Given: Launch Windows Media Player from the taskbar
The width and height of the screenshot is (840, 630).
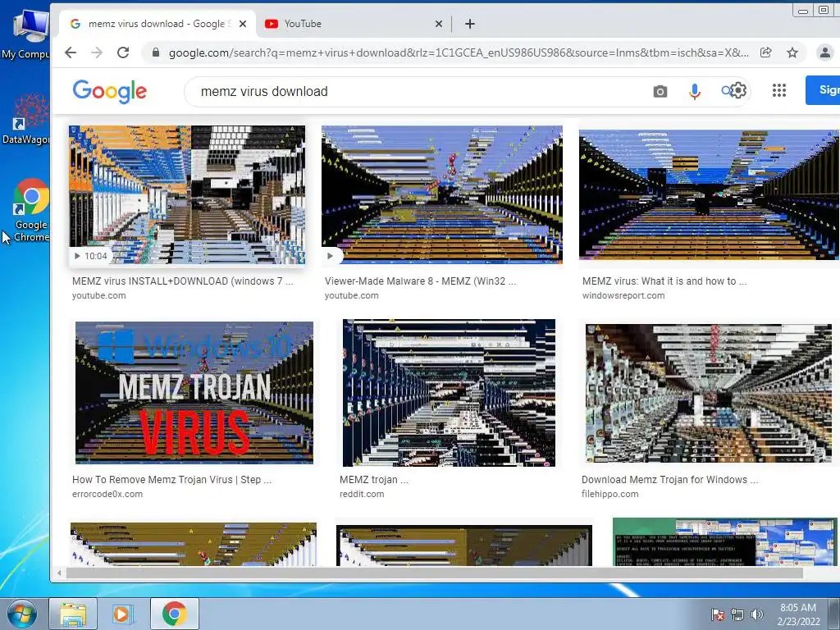Looking at the screenshot, I should click(121, 614).
